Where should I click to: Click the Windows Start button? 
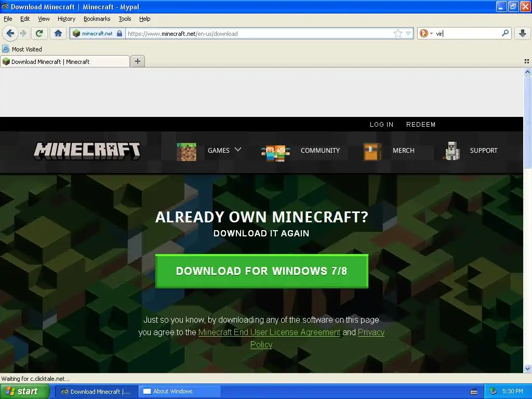(25, 391)
